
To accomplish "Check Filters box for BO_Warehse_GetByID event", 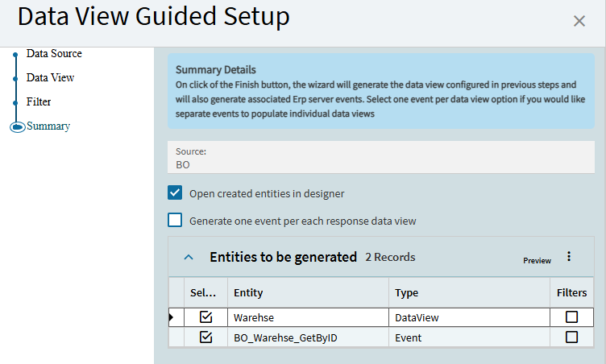I will pos(571,337).
